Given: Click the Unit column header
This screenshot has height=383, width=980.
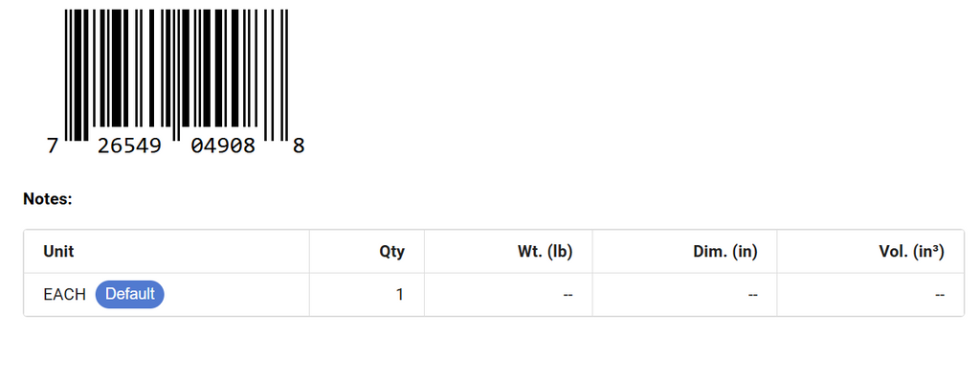Looking at the screenshot, I should click(x=58, y=252).
